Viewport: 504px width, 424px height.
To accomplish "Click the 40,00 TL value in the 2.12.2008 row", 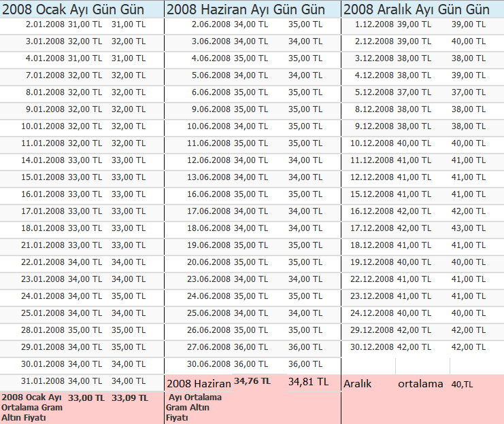I will pos(469,41).
